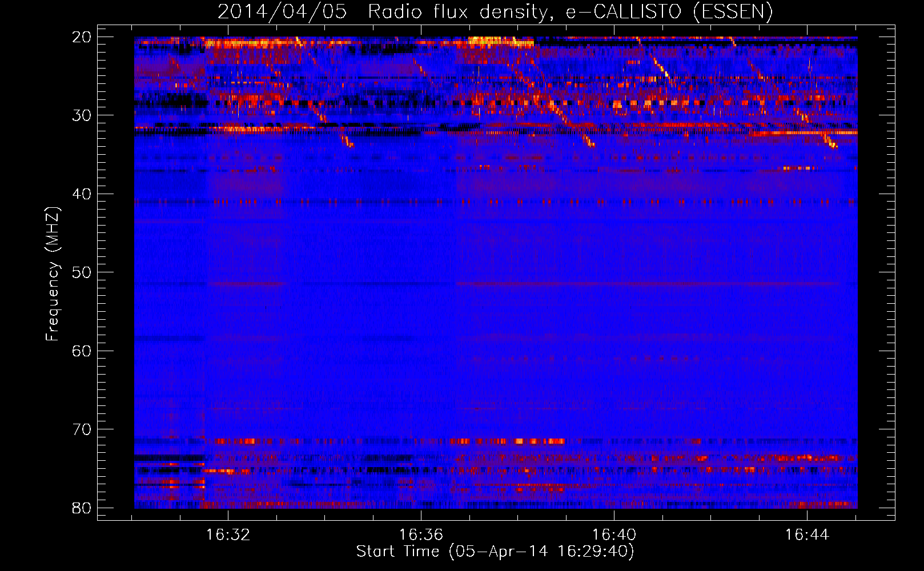Click the 30 frequency tick label
The image size is (924, 571).
82,115
